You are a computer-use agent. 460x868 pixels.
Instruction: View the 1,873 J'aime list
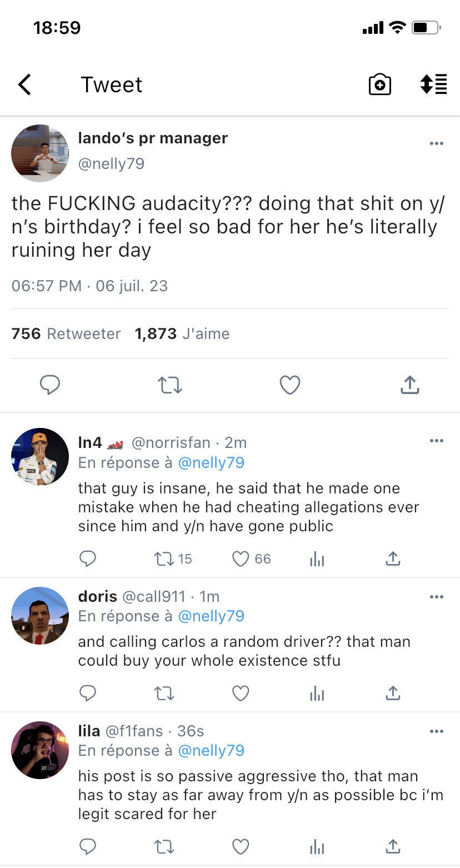pos(182,333)
